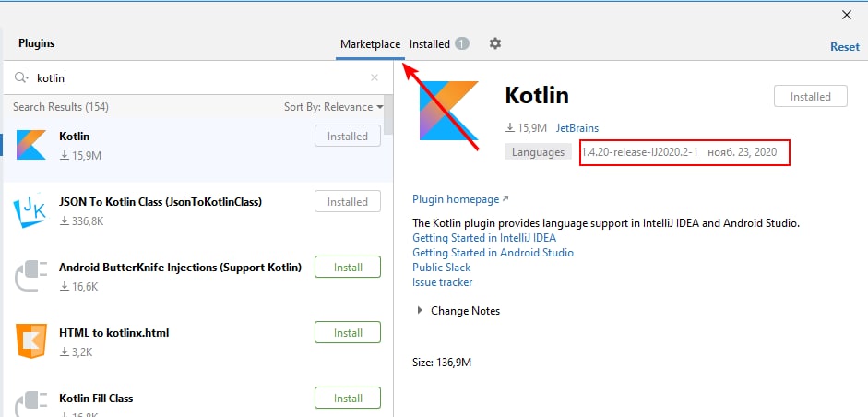Click the Languages category tag
The height and width of the screenshot is (417, 868).
[538, 151]
